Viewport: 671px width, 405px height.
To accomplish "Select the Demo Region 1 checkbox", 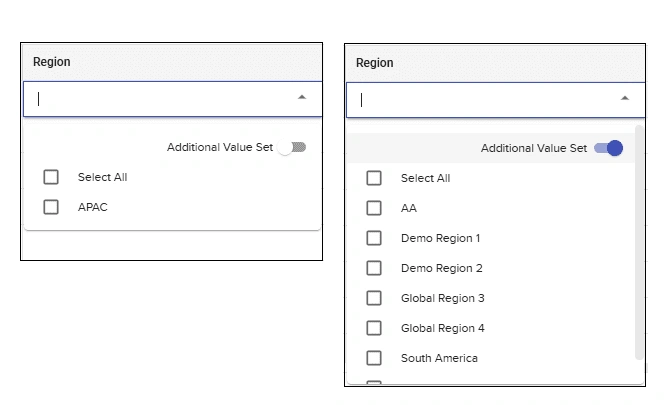I will click(x=374, y=238).
